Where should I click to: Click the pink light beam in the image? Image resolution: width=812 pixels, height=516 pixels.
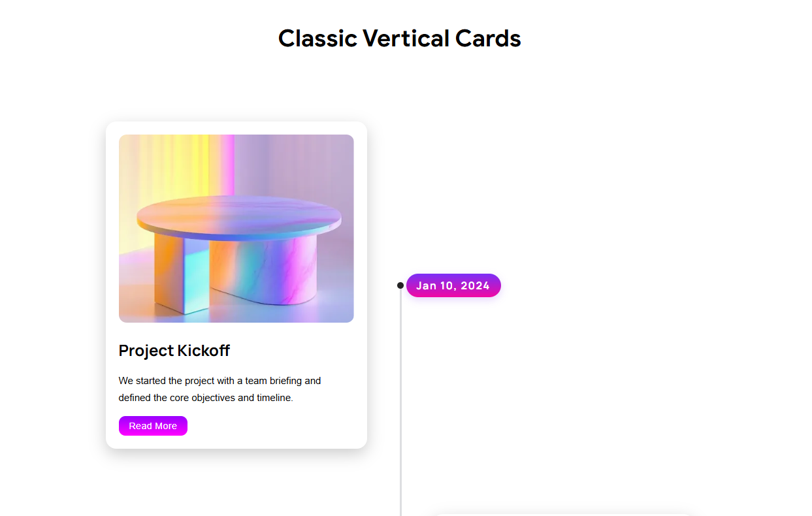[228, 163]
